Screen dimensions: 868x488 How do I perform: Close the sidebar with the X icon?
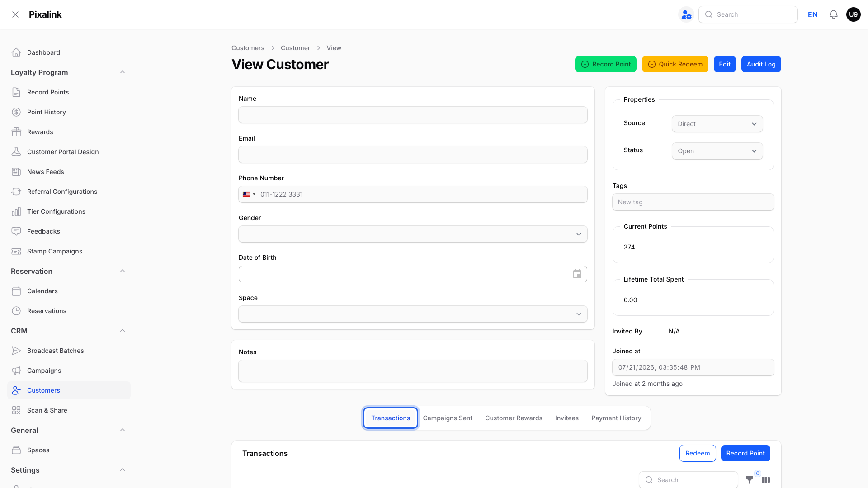pos(15,14)
